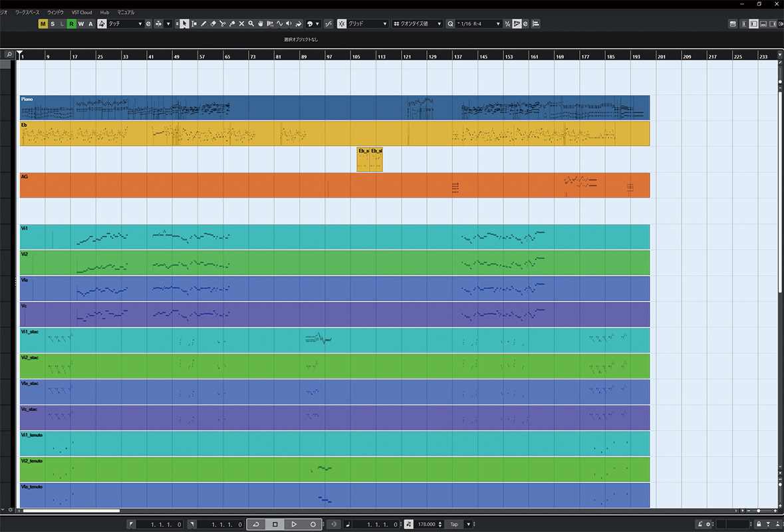Toggle Listen state L button
This screenshot has height=532, width=784.
62,24
